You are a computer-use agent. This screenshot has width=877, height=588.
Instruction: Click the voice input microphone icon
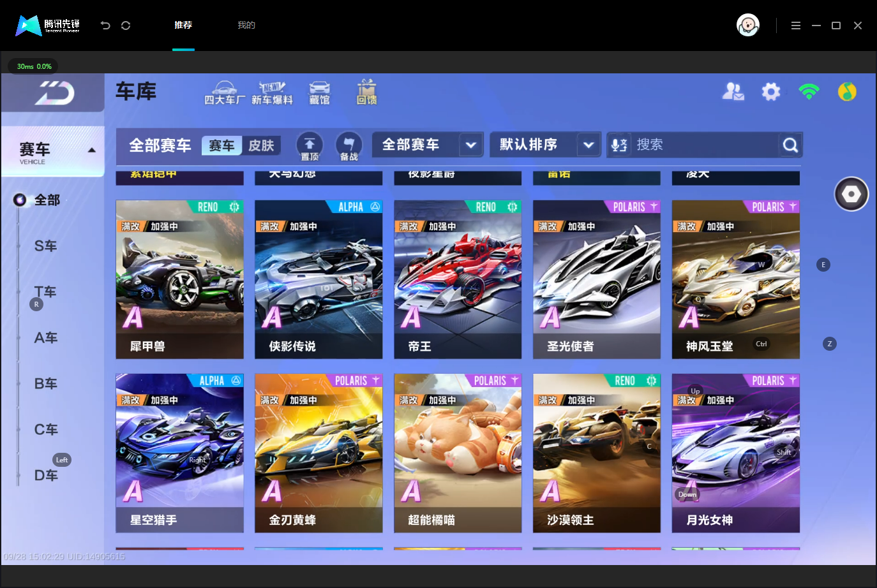pyautogui.click(x=619, y=145)
